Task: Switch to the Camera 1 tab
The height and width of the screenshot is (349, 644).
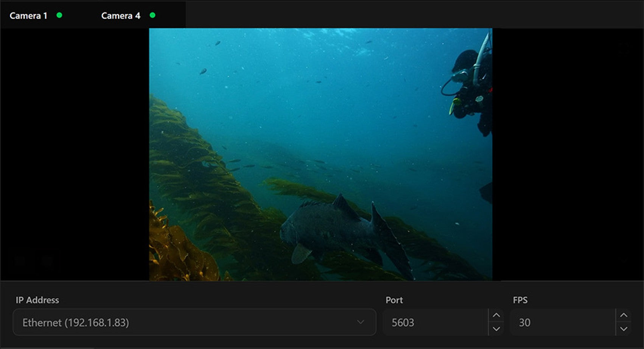Action: pos(28,16)
